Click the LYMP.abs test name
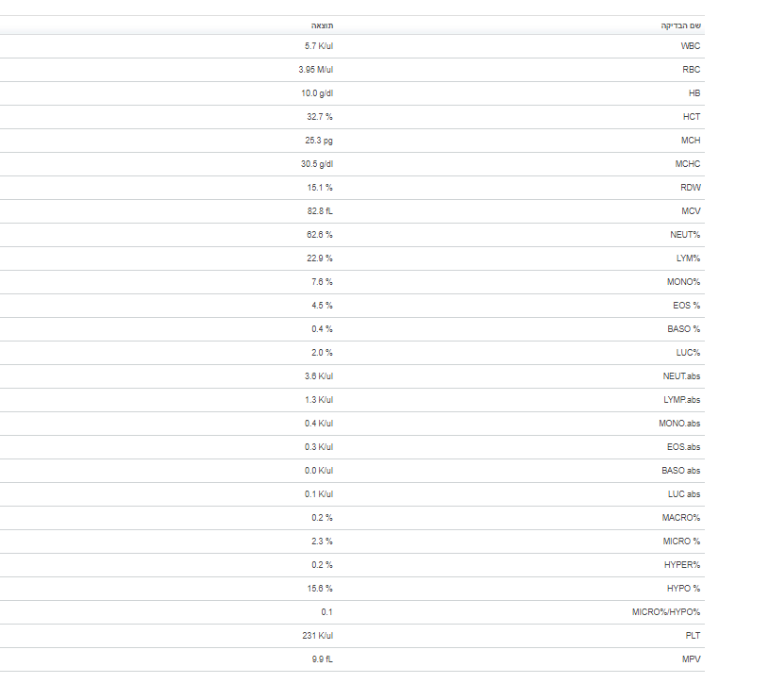The image size is (769, 700). coord(682,400)
